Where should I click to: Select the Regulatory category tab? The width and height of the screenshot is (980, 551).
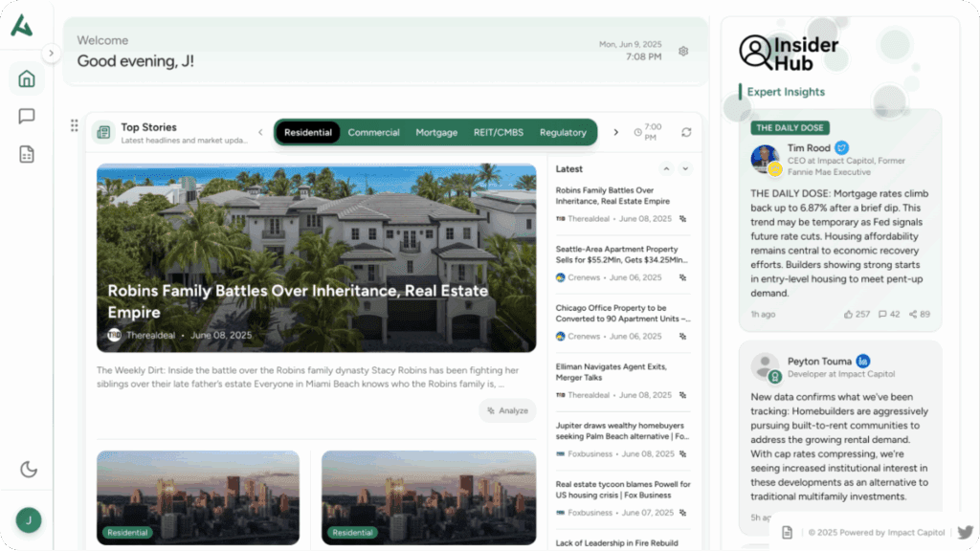[563, 132]
